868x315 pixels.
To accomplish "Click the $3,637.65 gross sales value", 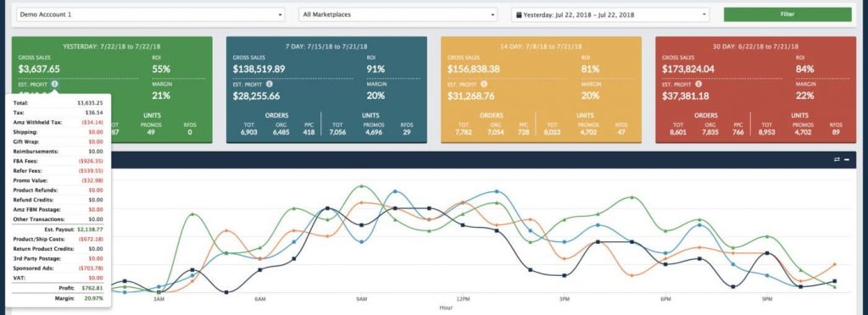I will pos(39,69).
